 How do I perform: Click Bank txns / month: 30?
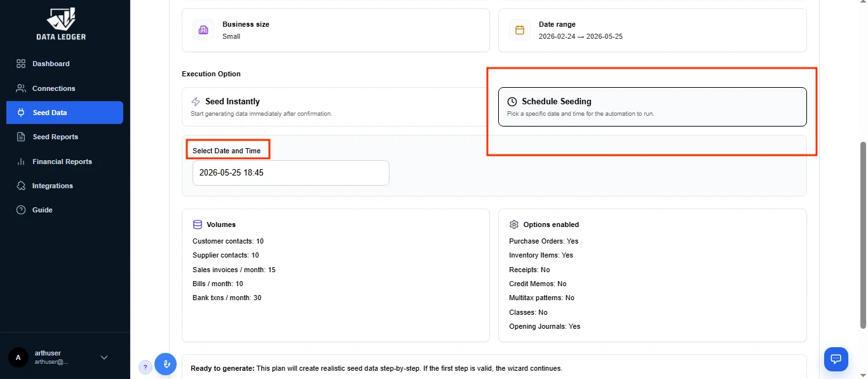point(227,298)
